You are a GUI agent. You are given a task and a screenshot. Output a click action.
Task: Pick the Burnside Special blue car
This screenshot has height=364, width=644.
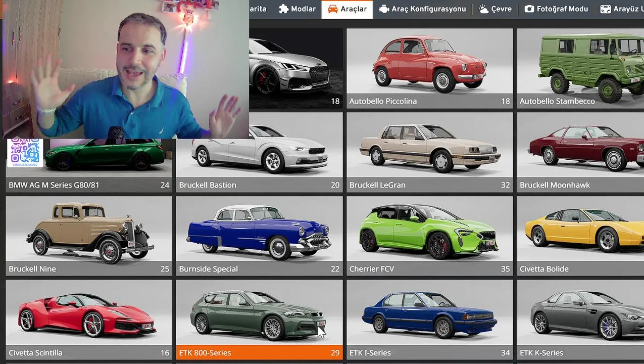259,230
